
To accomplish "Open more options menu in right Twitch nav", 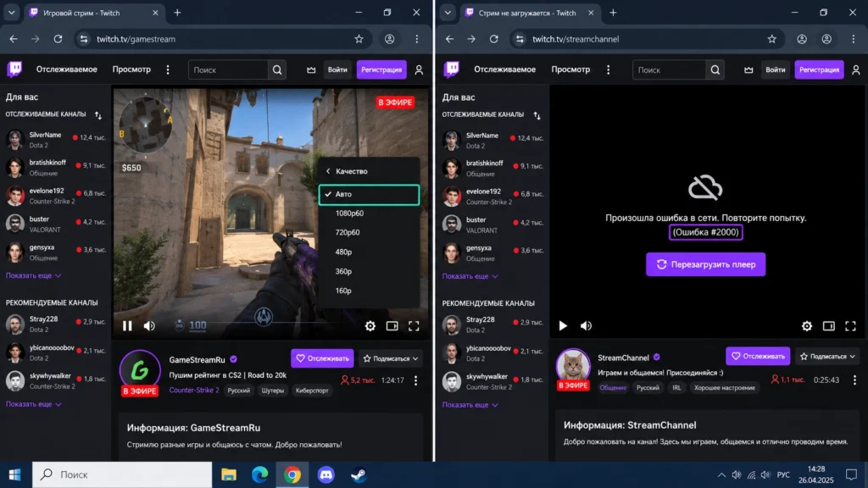I will click(608, 69).
